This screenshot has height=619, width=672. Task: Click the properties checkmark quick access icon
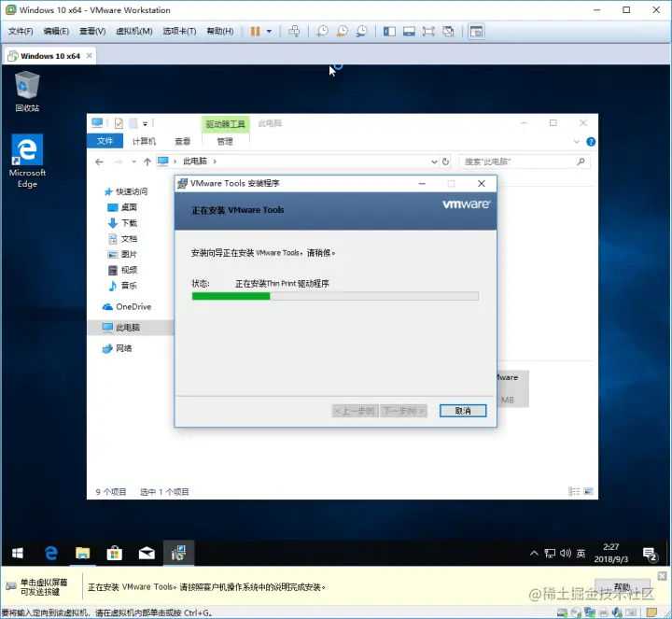(x=119, y=123)
